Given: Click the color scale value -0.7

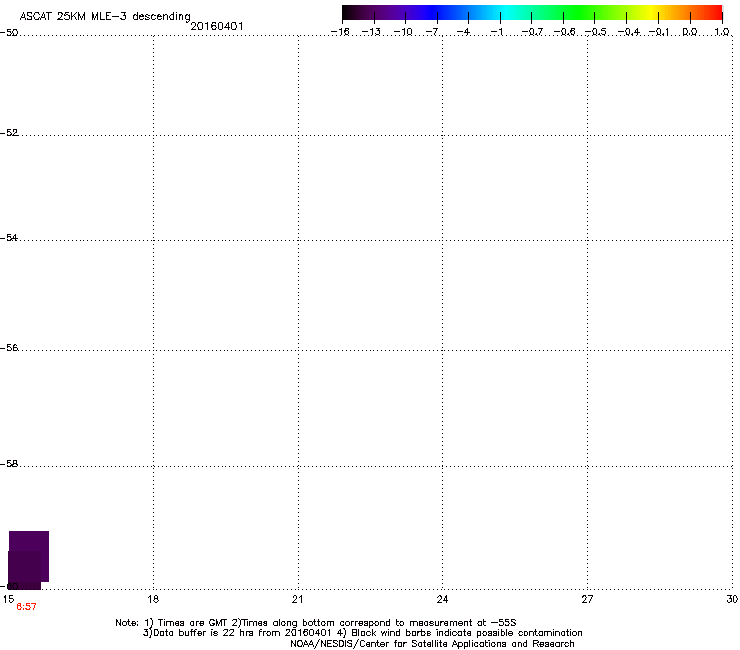Looking at the screenshot, I should point(532,32).
